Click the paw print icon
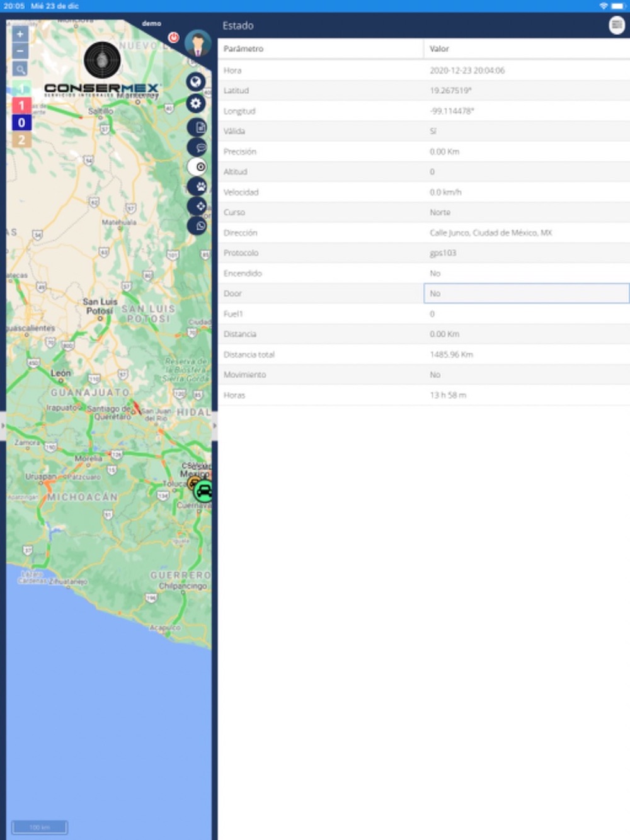 (199, 186)
